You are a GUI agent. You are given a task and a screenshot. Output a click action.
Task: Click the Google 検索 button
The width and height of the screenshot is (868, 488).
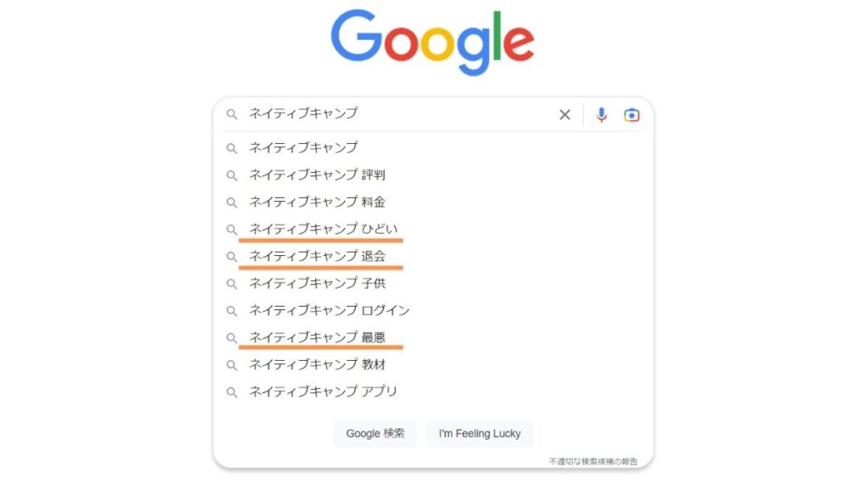click(x=376, y=433)
